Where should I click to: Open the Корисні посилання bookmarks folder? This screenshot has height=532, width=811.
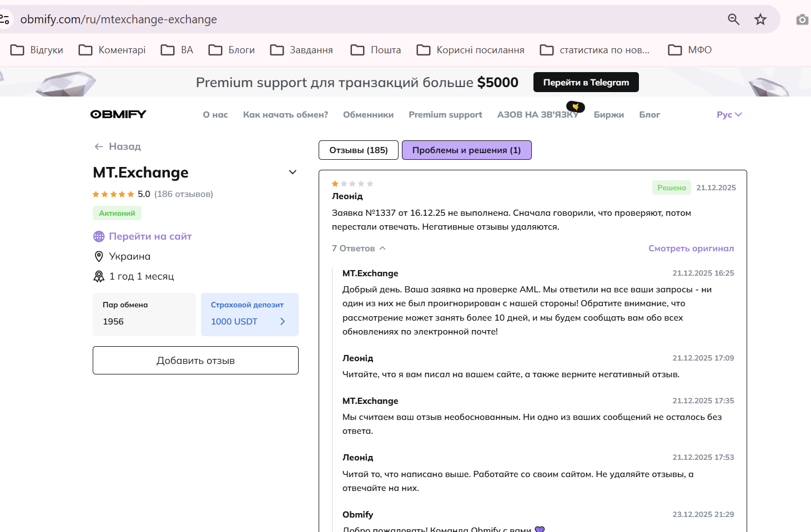coord(470,50)
